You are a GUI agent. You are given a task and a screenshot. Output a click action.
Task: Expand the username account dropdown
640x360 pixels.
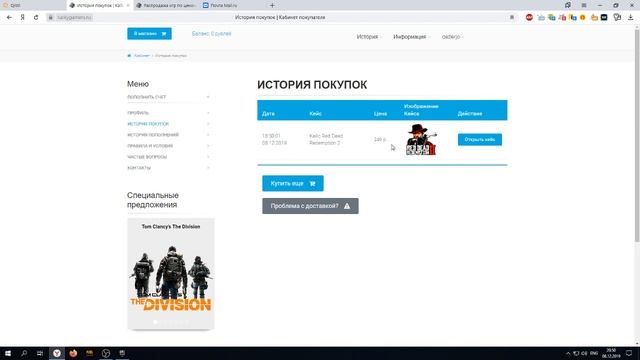point(452,37)
